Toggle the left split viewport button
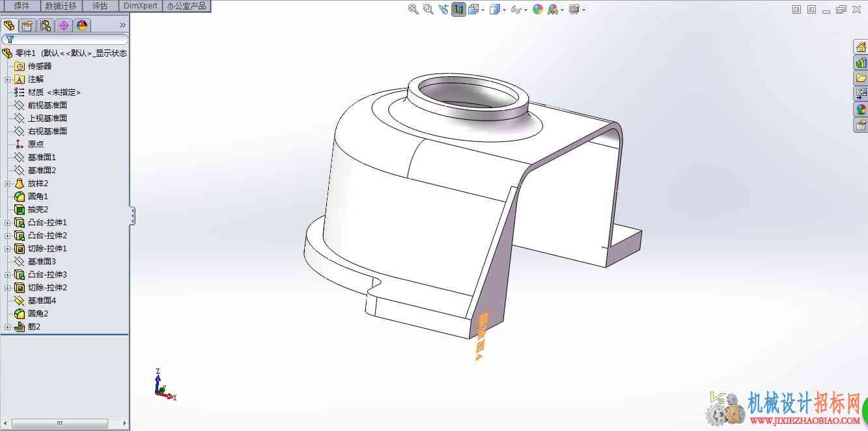Screen dimensions: 868x431 click(x=796, y=9)
